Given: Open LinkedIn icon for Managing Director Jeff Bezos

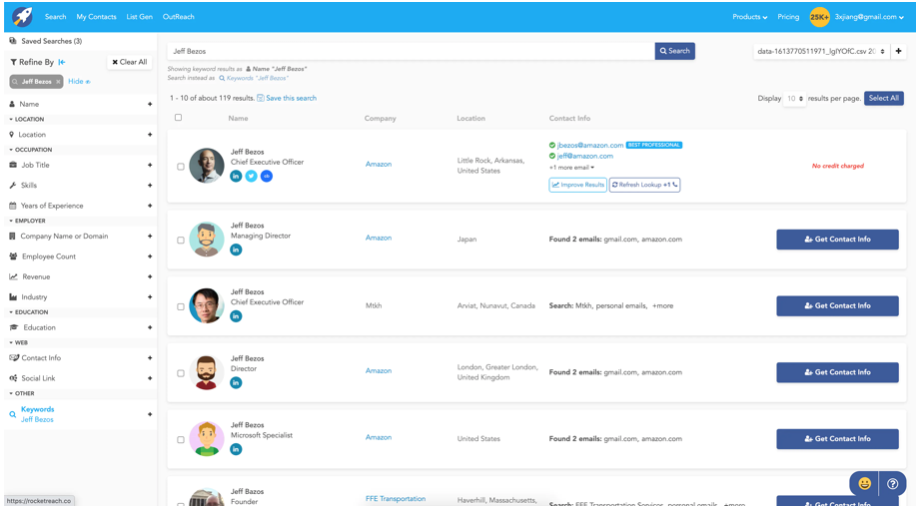Looking at the screenshot, I should [236, 250].
